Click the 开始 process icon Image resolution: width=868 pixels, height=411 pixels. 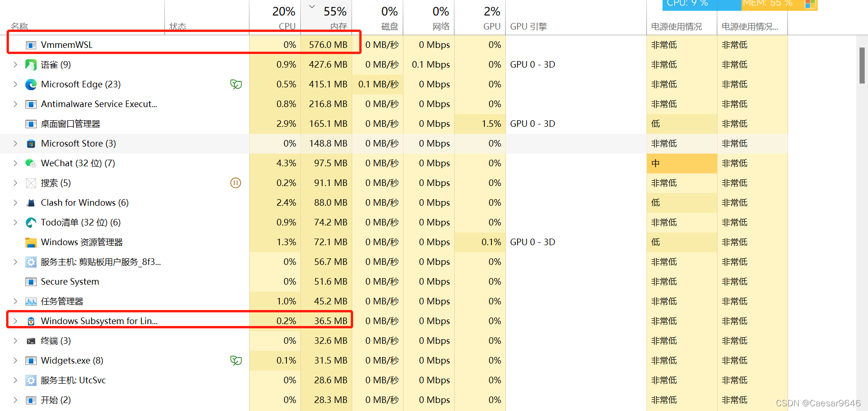coord(31,400)
